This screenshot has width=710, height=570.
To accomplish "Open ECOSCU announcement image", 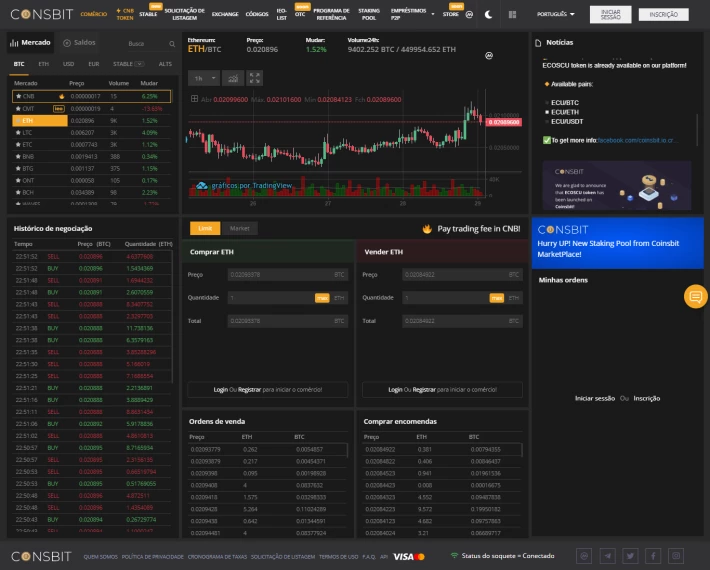I will [x=617, y=185].
